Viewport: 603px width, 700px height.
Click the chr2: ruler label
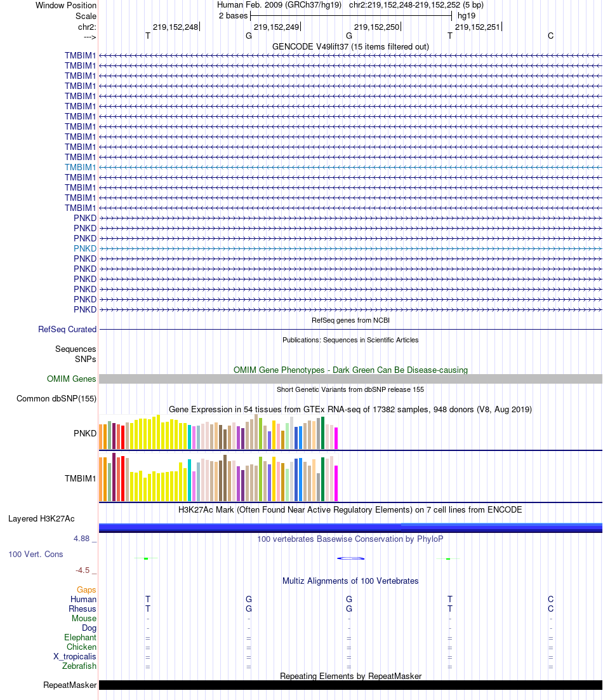point(87,27)
